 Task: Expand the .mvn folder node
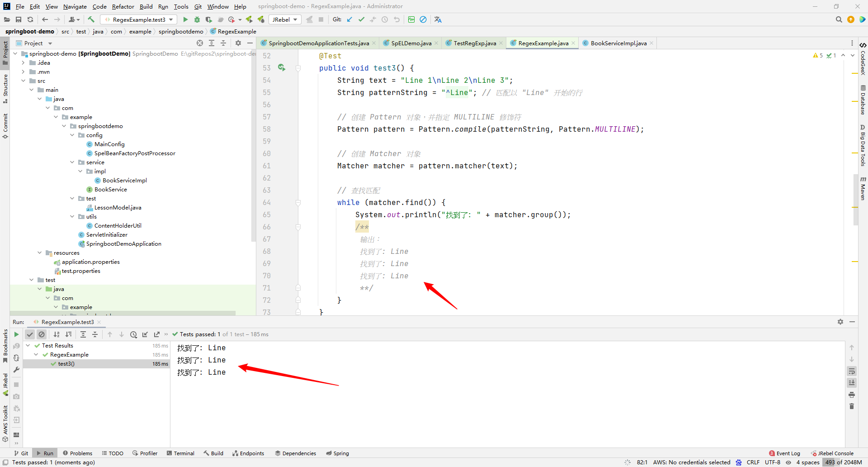(x=23, y=72)
